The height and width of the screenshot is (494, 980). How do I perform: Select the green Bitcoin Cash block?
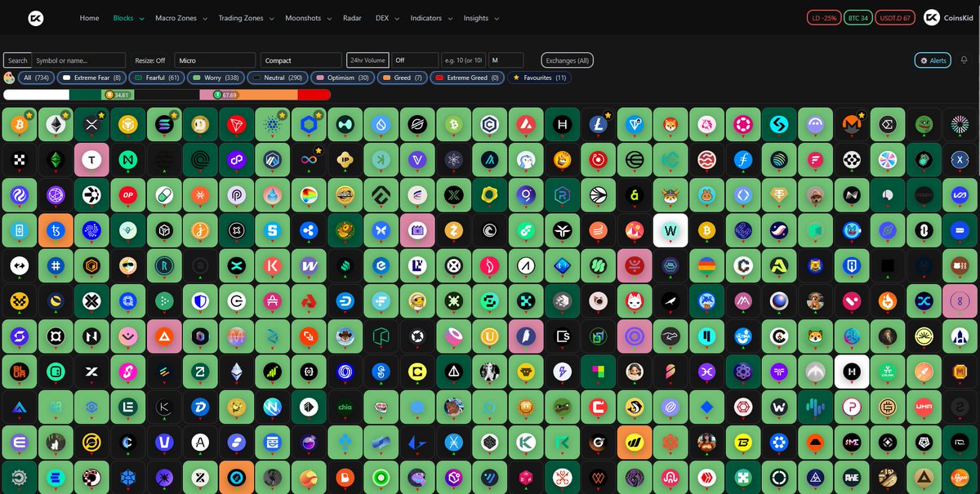[x=452, y=125]
